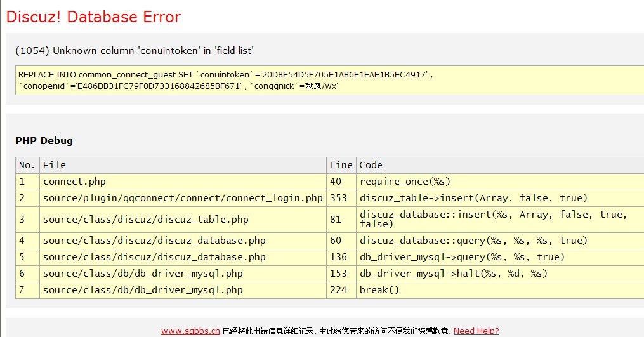Image resolution: width=644 pixels, height=337 pixels.
Task: Click the Unknown column 'conuintoken' error message
Action: coord(135,51)
